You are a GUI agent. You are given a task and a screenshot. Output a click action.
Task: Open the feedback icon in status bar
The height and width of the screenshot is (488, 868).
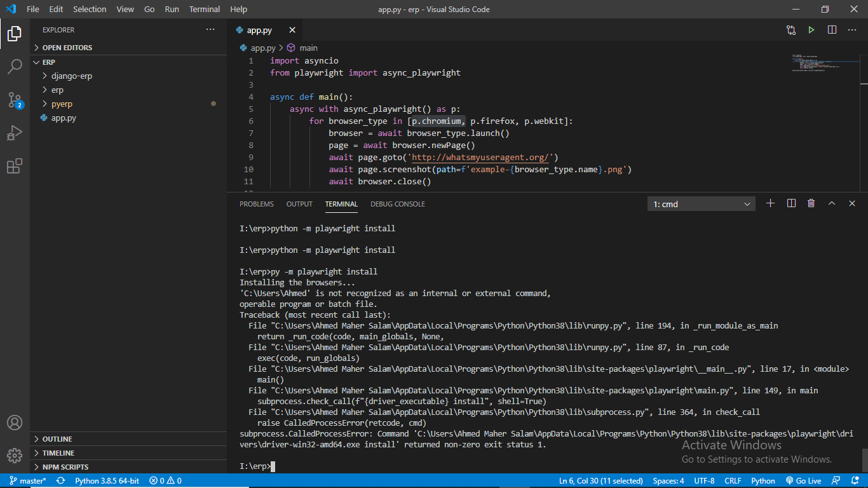tap(836, 481)
